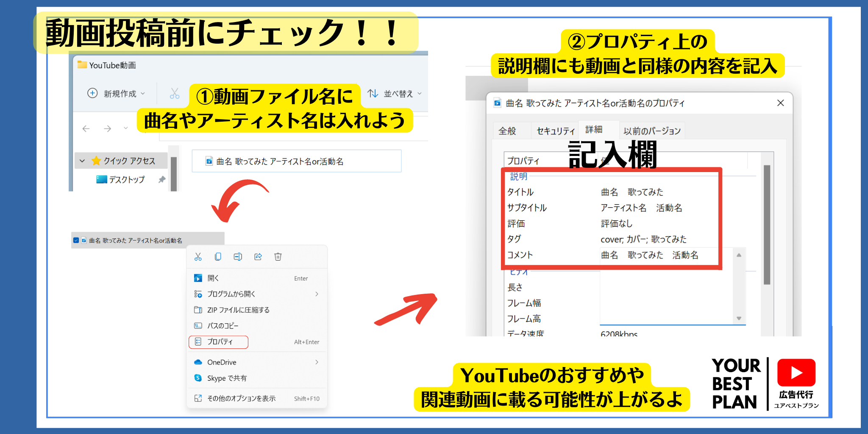Switch to セキュリティ tab
The height and width of the screenshot is (434, 868).
(x=555, y=131)
